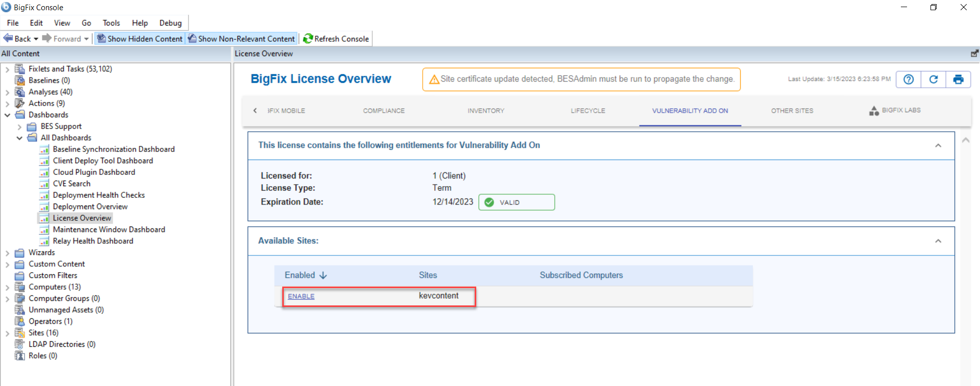Open the File menu
This screenshot has width=980, height=386.
13,23
